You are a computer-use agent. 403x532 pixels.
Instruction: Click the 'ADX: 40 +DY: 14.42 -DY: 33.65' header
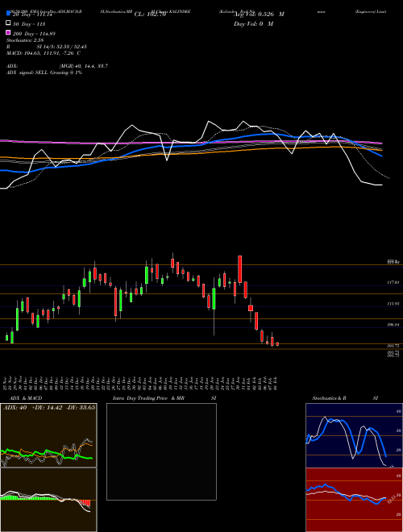49,408
